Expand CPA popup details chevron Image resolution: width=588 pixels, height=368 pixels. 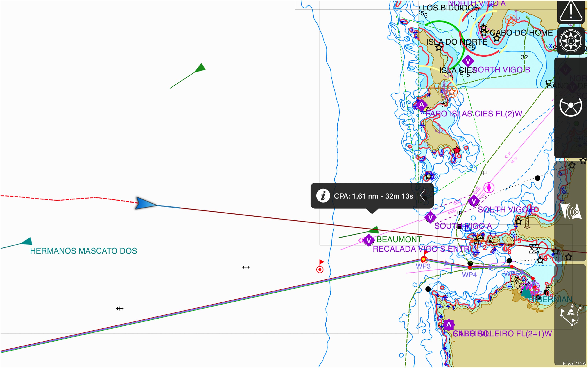pos(423,195)
